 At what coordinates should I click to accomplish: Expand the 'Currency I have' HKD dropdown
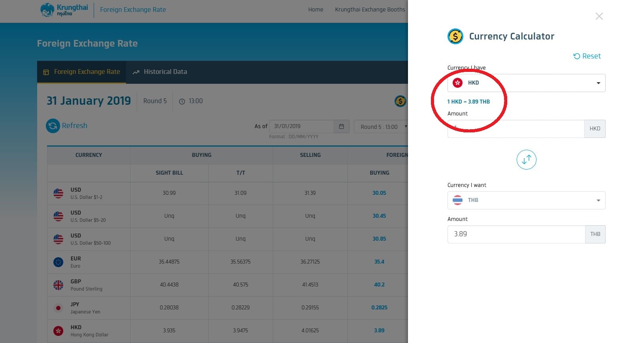(526, 83)
